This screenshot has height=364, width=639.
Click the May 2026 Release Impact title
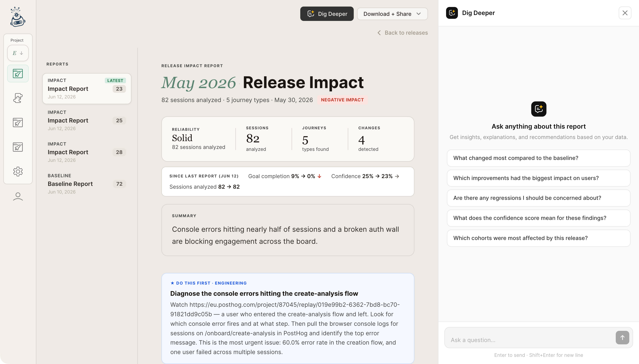(x=262, y=83)
